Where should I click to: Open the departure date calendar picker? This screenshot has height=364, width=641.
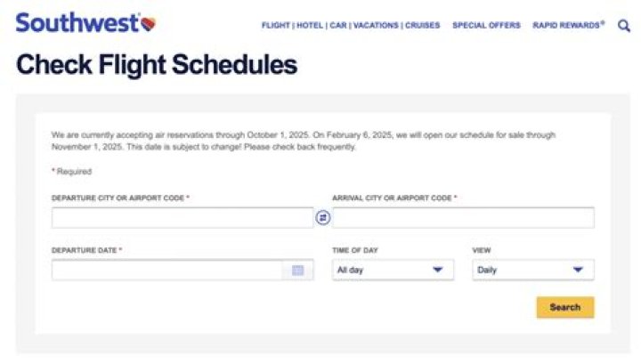pyautogui.click(x=298, y=270)
